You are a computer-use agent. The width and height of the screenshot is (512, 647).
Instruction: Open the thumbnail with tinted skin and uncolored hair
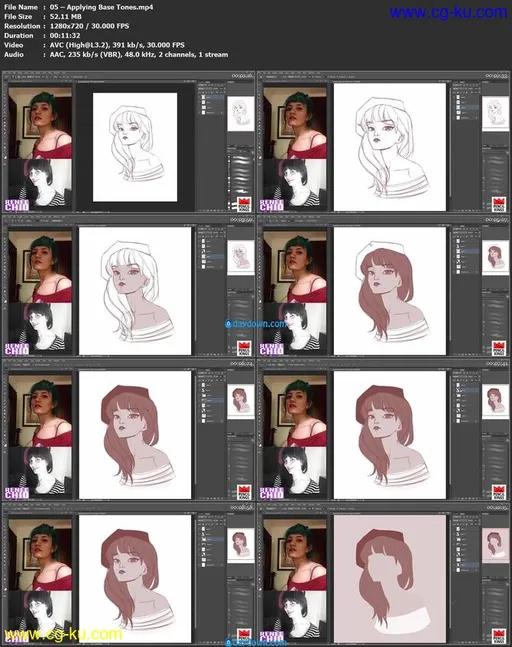pos(128,286)
